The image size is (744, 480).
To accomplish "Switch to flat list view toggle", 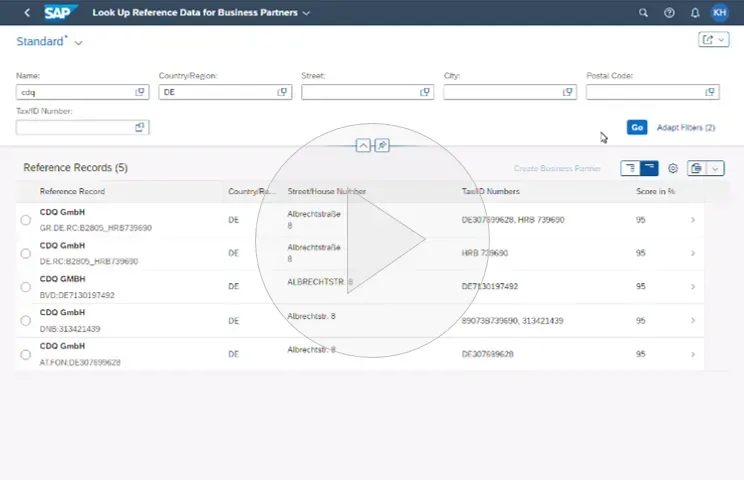I will 649,168.
